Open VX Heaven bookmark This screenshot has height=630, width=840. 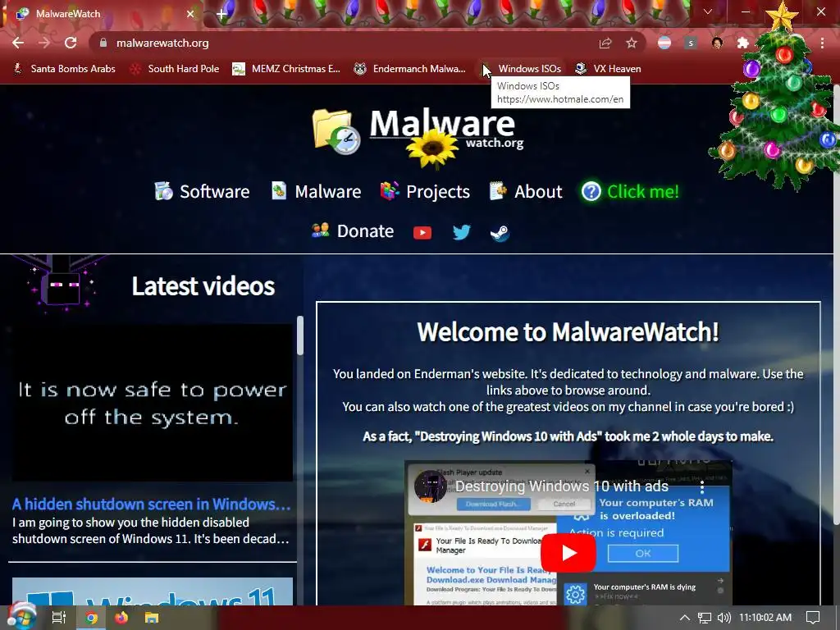coord(608,69)
